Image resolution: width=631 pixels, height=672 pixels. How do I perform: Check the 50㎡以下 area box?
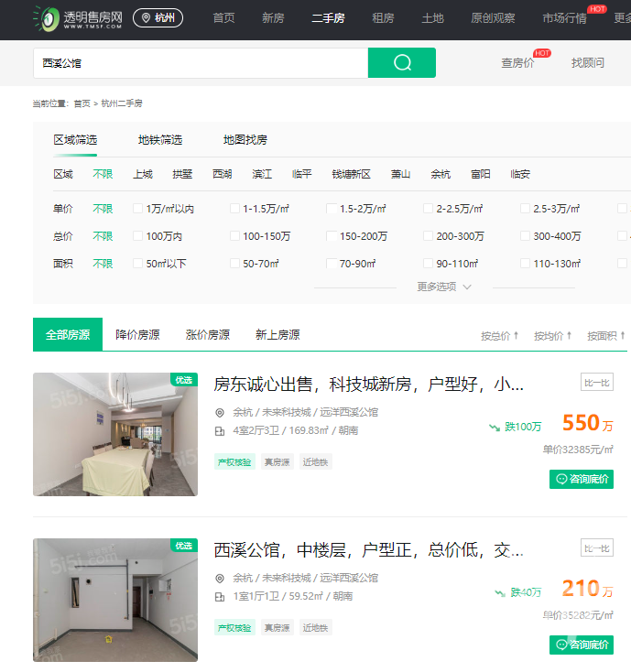coord(137,263)
